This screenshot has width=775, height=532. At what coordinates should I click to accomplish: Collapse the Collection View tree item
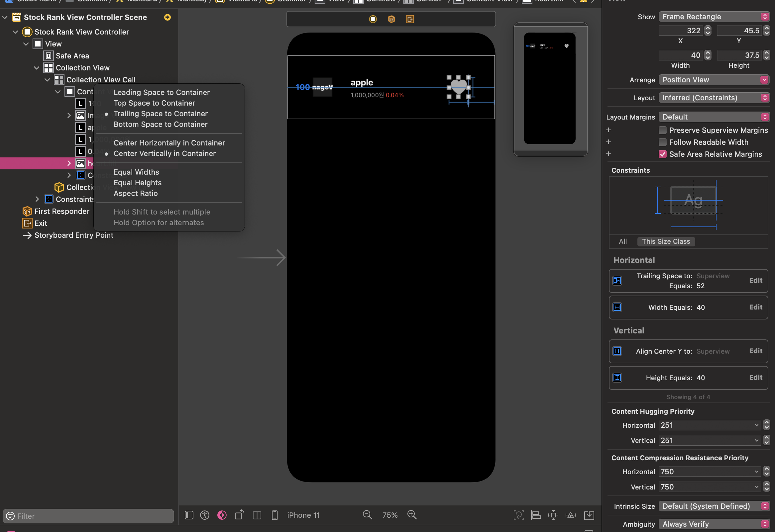[37, 68]
